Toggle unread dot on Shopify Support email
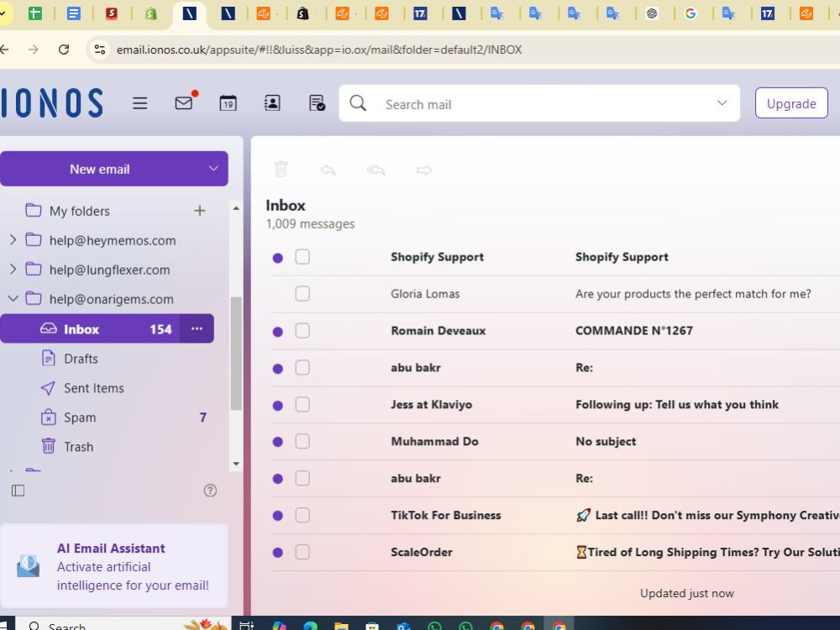 pyautogui.click(x=277, y=258)
